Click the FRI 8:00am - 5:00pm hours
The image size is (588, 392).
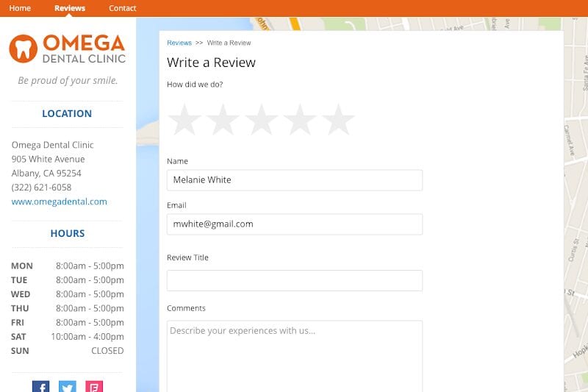click(68, 323)
